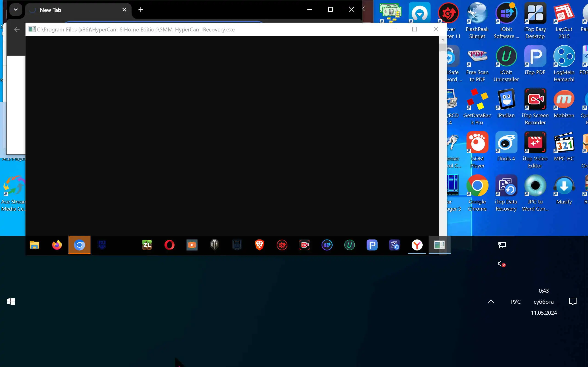Launch Brave browser from taskbar

point(260,245)
